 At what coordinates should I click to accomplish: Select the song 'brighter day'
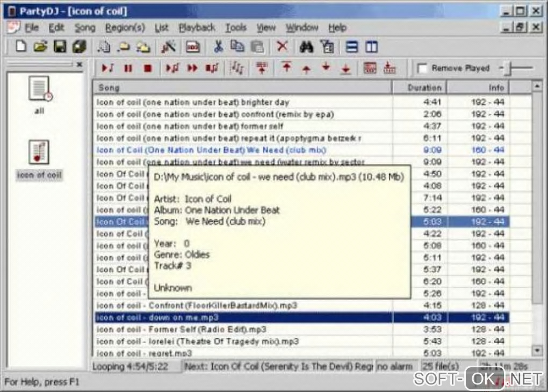pyautogui.click(x=302, y=102)
